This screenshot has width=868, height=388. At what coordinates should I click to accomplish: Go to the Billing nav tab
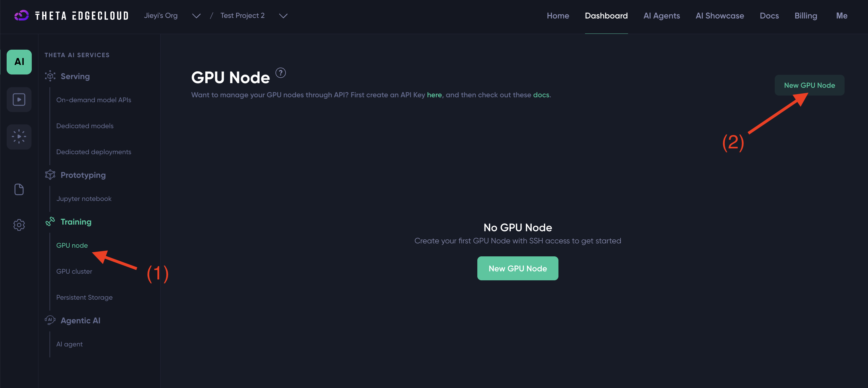(805, 16)
